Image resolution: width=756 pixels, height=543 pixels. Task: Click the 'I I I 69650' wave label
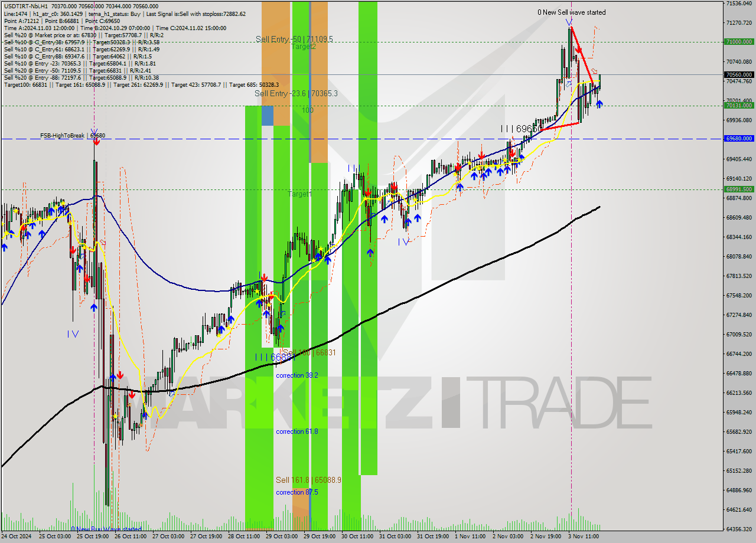tap(520, 129)
